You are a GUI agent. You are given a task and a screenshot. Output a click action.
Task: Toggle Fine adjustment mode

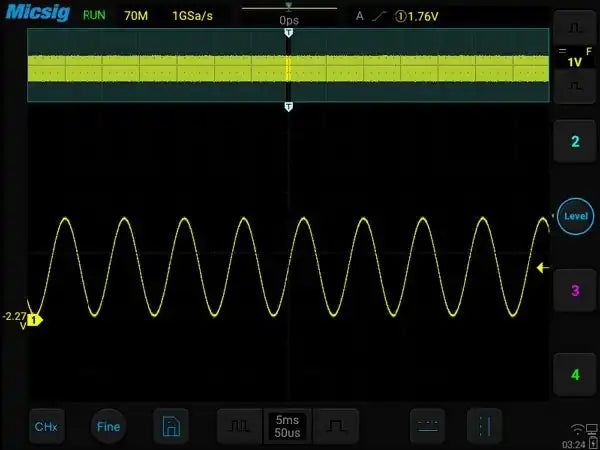108,427
